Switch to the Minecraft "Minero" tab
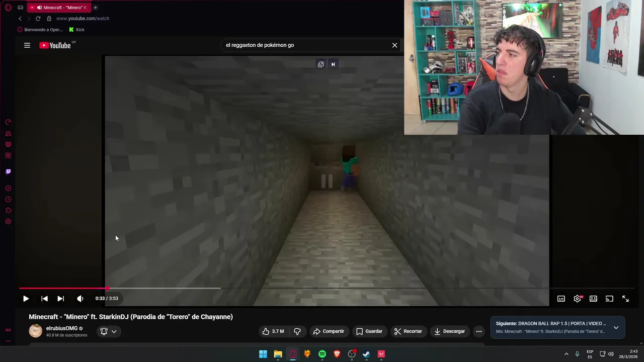The image size is (644, 362). click(x=58, y=8)
